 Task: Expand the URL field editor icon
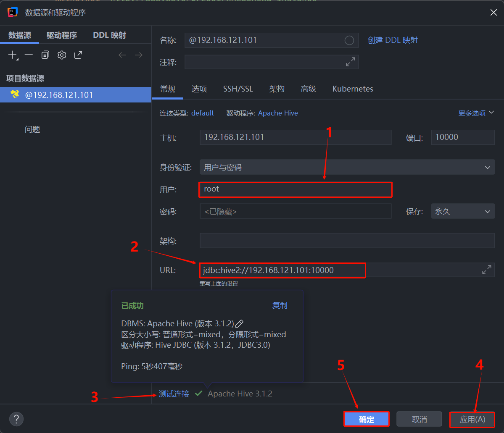click(x=487, y=270)
